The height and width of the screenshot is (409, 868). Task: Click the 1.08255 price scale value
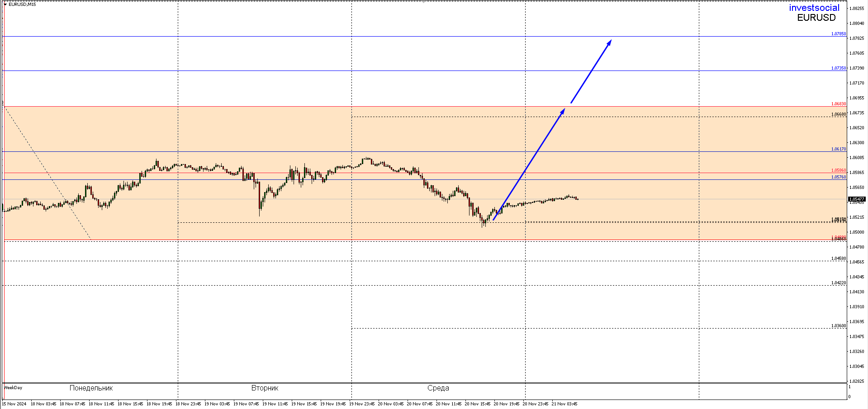857,8
